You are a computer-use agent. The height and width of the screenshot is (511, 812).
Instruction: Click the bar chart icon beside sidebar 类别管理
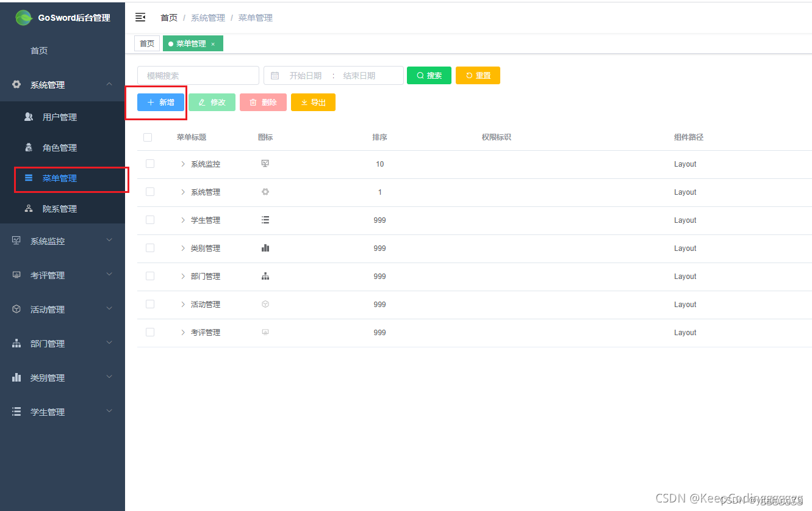(x=16, y=377)
